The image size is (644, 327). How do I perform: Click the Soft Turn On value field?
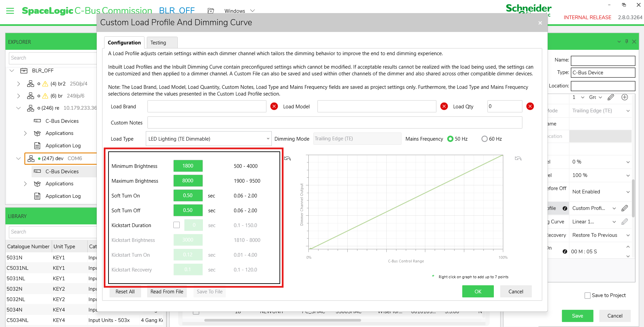coord(188,195)
